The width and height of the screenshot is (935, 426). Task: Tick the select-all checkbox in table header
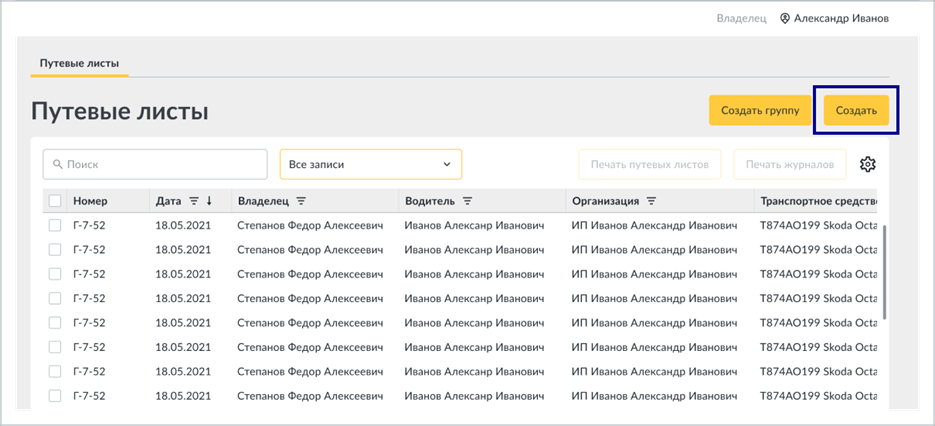point(55,202)
